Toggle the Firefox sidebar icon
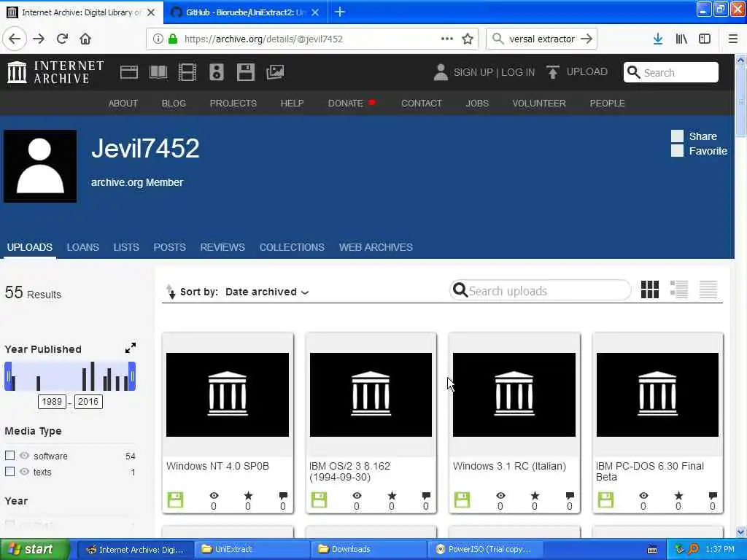Viewport: 747px width, 560px height. pyautogui.click(x=705, y=39)
